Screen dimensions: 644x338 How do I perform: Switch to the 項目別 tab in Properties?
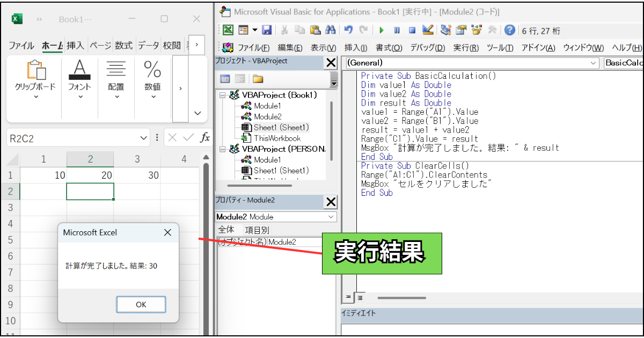tap(258, 230)
